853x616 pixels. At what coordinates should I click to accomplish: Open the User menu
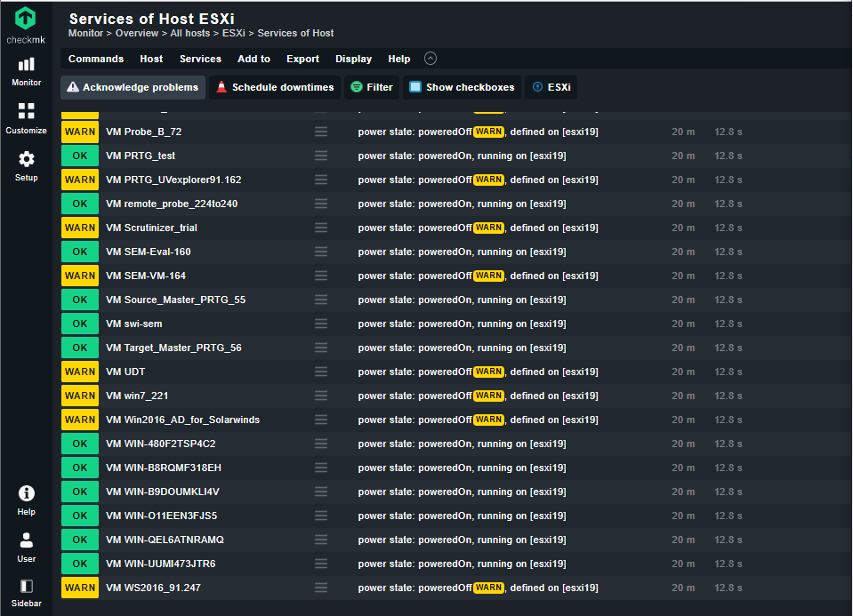pyautogui.click(x=26, y=548)
